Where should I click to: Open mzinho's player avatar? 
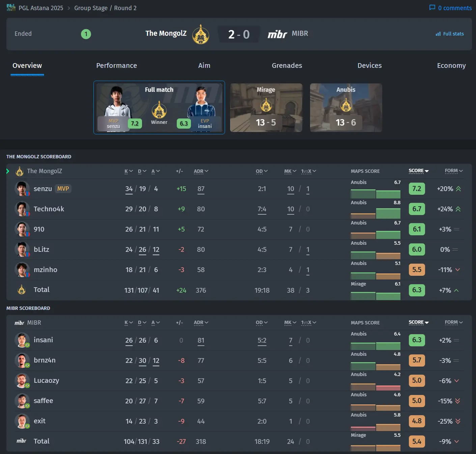tap(22, 270)
